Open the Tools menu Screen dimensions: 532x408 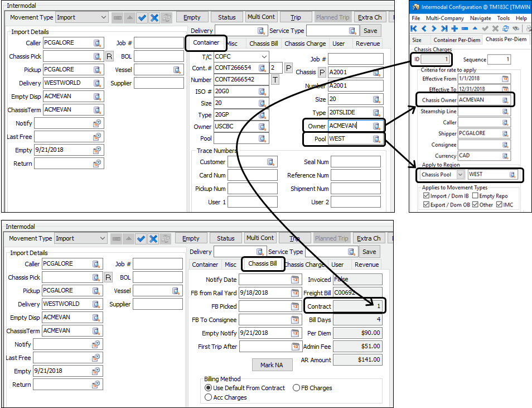[503, 18]
